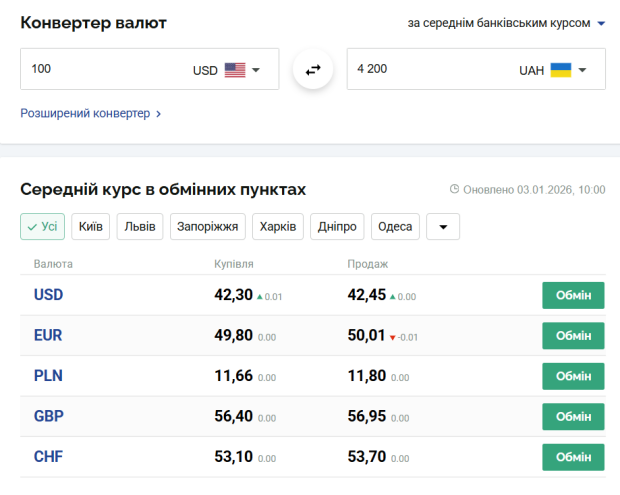Toggle the Львів city filter
The height and width of the screenshot is (495, 620).
tap(140, 227)
